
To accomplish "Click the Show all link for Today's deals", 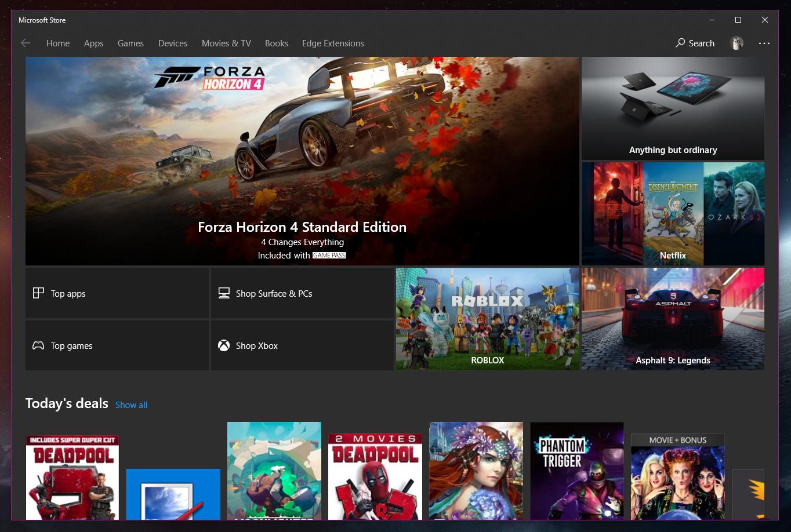I will (x=131, y=405).
